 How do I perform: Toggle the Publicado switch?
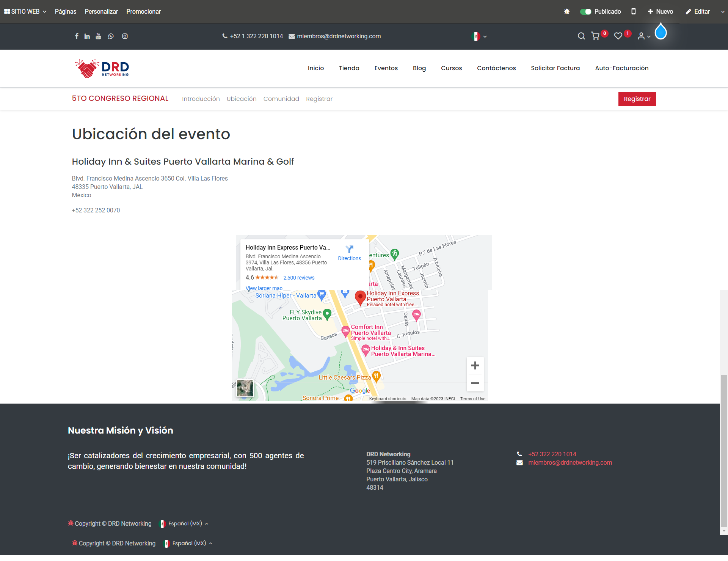(x=586, y=11)
